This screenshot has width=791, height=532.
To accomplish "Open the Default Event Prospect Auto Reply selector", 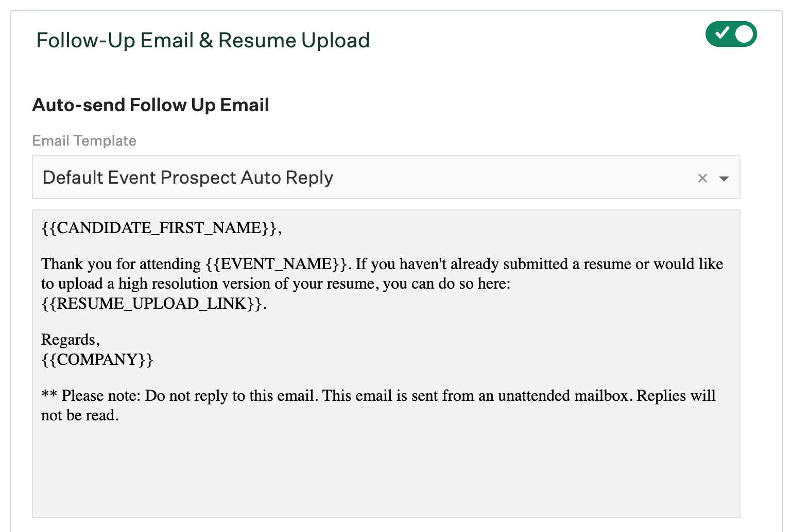I will (x=386, y=177).
